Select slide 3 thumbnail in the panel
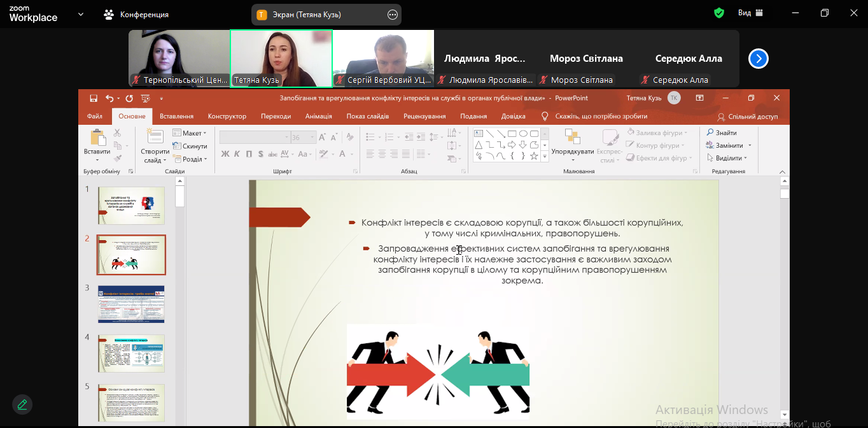This screenshot has height=428, width=868. coord(130,304)
